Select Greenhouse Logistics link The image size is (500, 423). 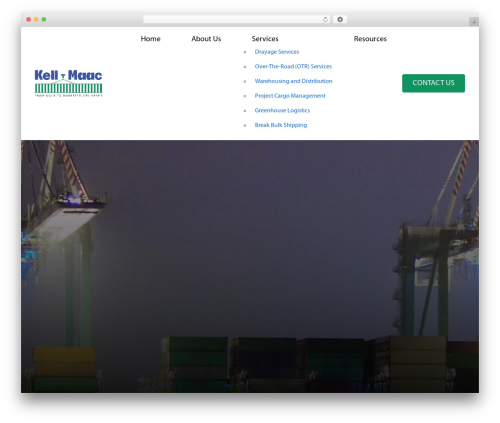click(x=282, y=110)
